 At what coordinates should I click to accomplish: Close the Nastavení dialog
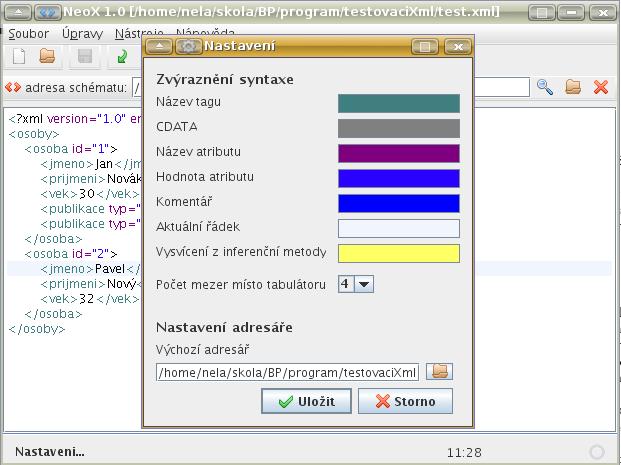458,47
